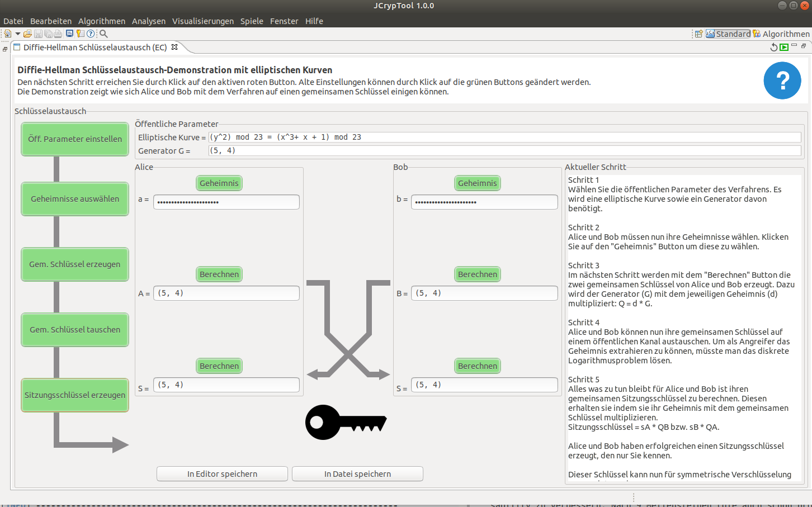Click the large blue help question mark
Viewport: 812px width, 507px height.
(782, 80)
